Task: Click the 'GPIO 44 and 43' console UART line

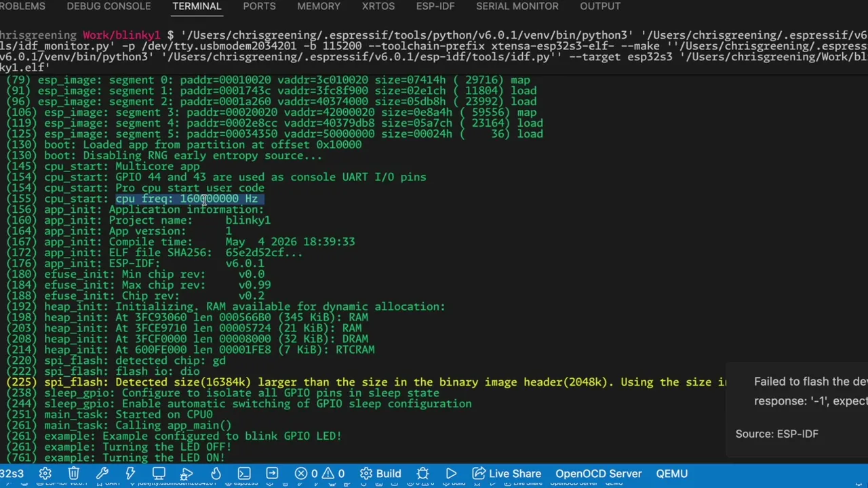Action: click(x=216, y=177)
